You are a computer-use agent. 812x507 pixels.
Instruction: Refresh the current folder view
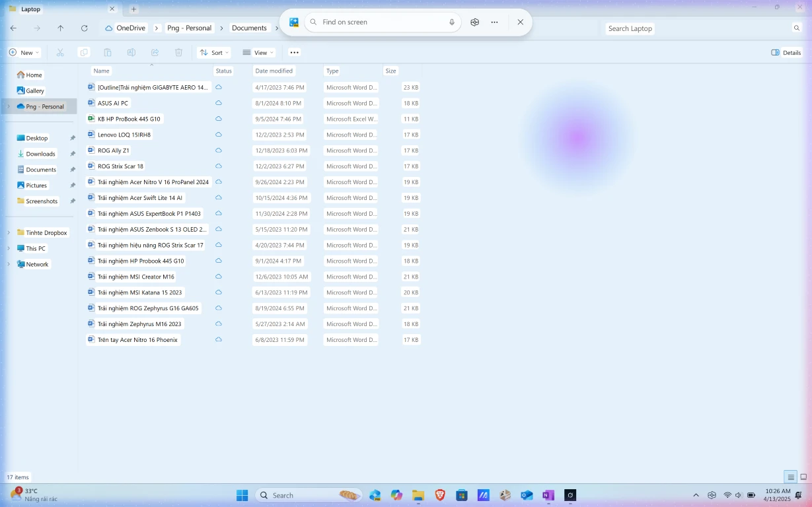click(x=84, y=28)
